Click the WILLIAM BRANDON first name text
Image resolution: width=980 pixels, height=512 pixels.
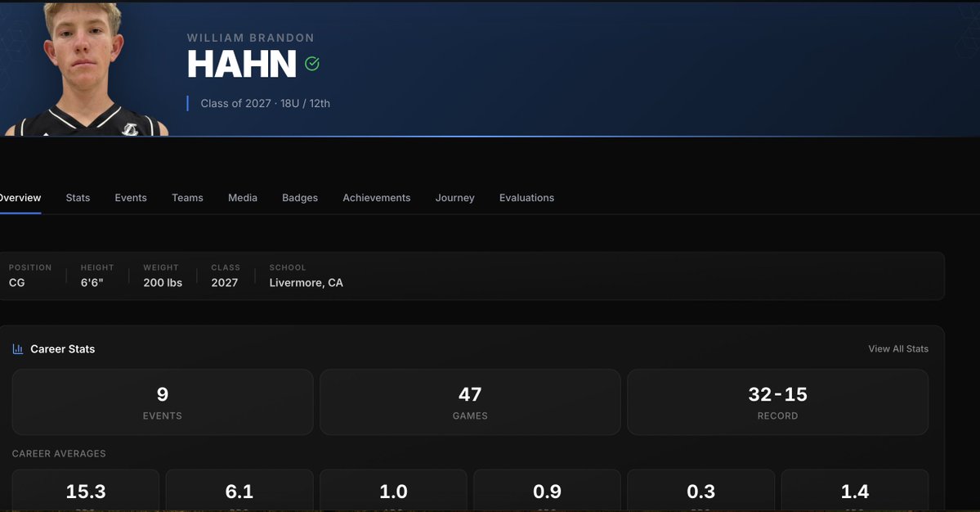(x=251, y=38)
